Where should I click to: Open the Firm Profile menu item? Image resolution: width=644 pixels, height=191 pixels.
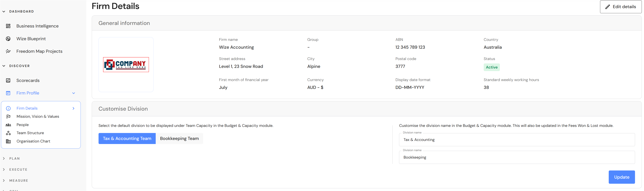tap(28, 93)
